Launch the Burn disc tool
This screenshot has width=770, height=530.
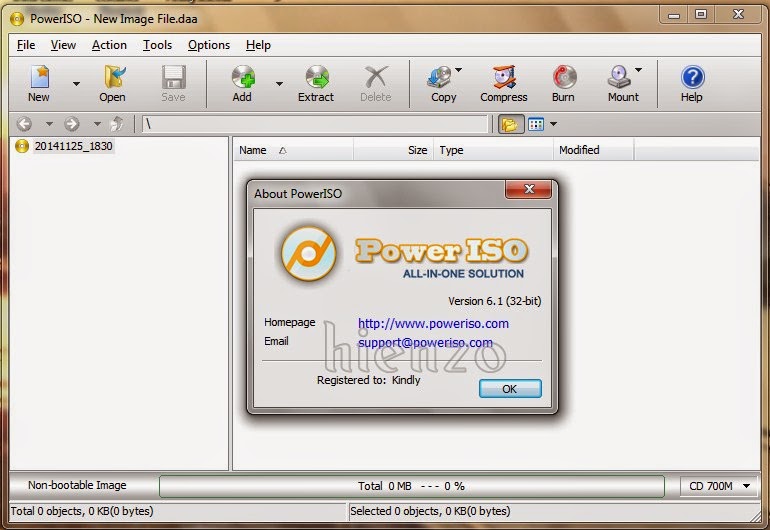[x=563, y=83]
